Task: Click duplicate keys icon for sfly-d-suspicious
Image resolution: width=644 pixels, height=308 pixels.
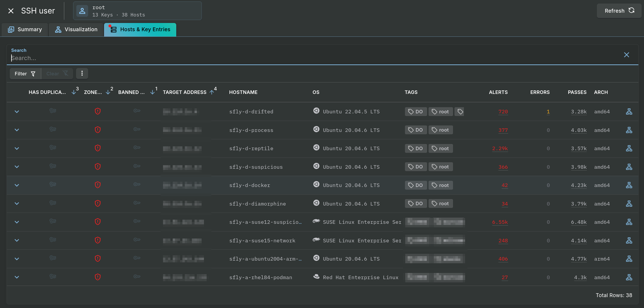Action: click(x=53, y=166)
